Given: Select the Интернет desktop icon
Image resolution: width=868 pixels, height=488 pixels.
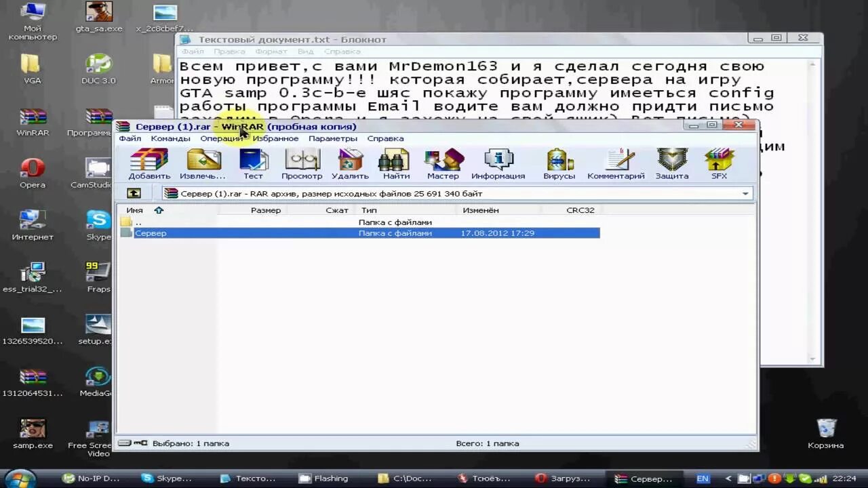Looking at the screenshot, I should 33,225.
